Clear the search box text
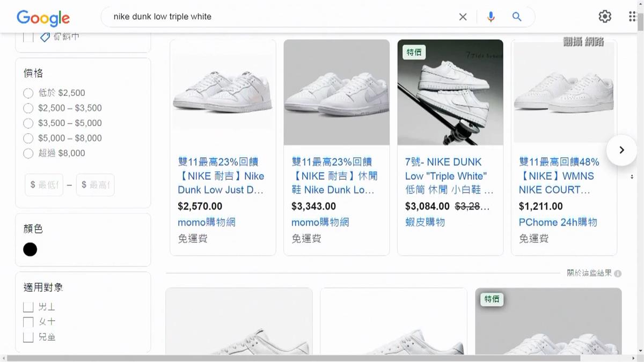 (x=463, y=17)
